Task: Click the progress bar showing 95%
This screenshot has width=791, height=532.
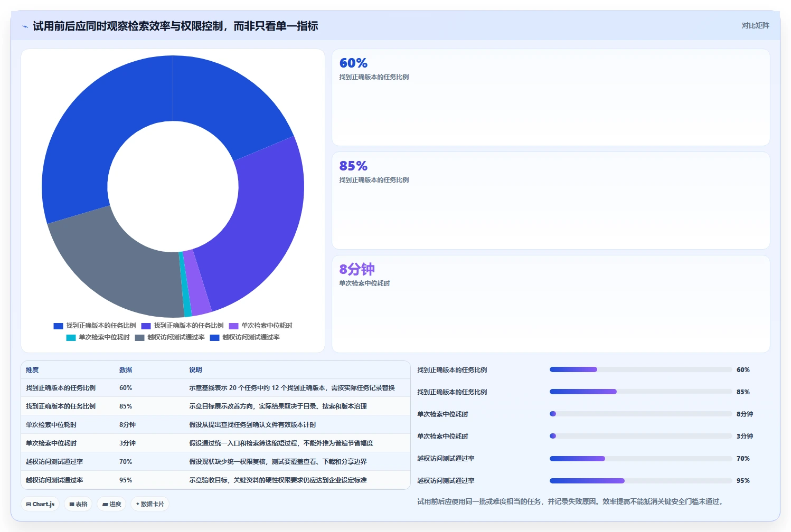Action: point(641,481)
